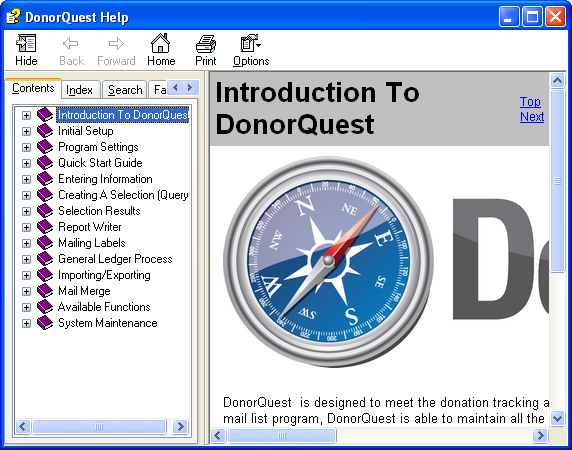Switch to the Contents tab
Screen dimensions: 572x450
tap(33, 88)
